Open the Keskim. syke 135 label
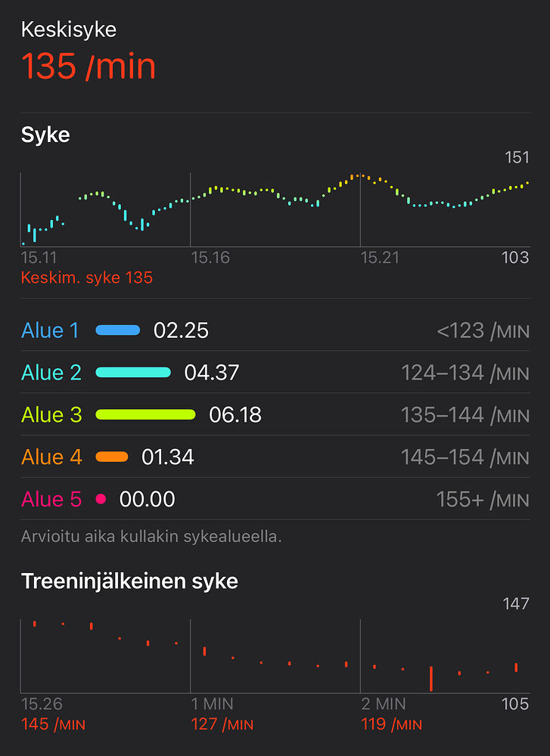The image size is (550, 756). coord(89,277)
